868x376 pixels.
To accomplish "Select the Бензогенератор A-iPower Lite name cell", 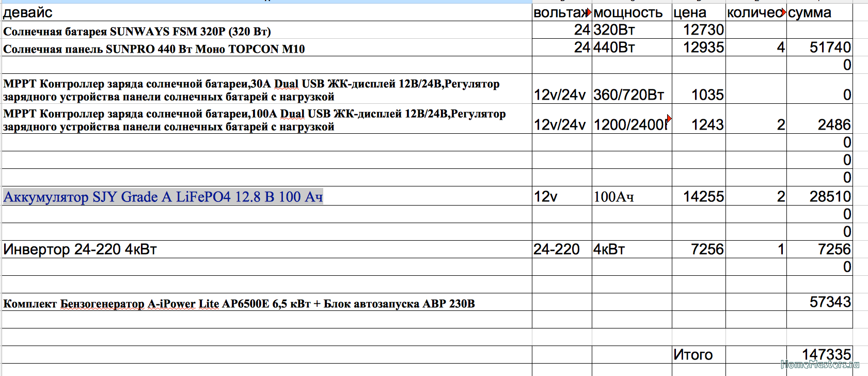I will pos(267,302).
